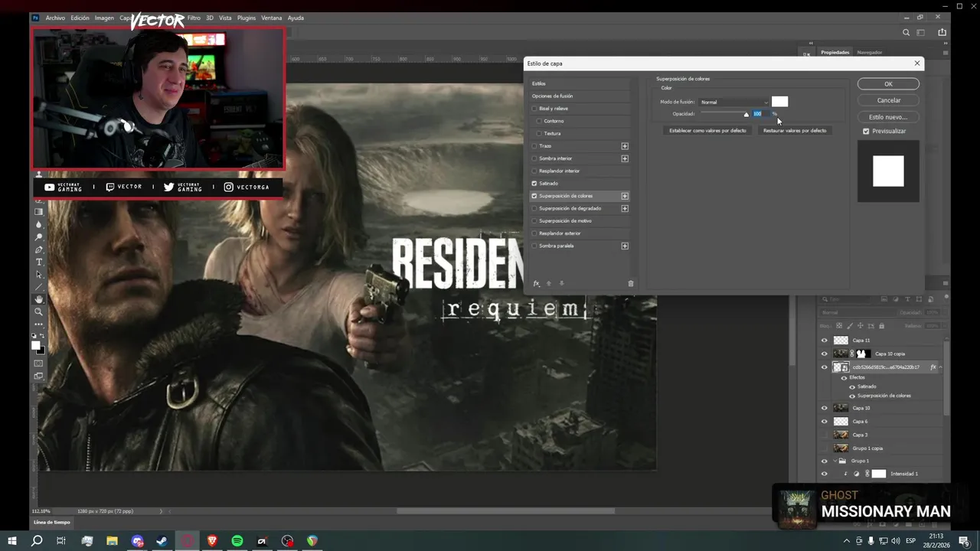
Task: Open Windows Search on the taskbar
Action: 37,541
